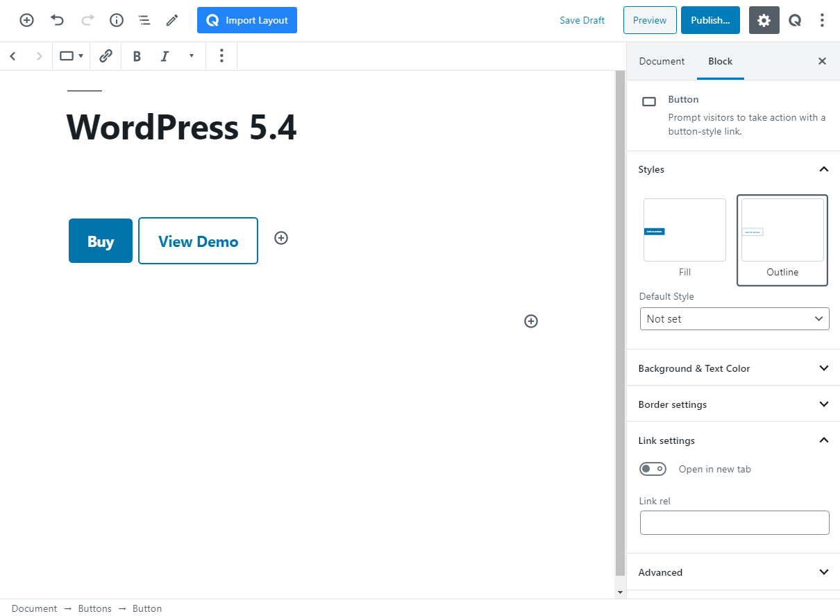
Task: Move button block right with arrow
Action: [x=39, y=56]
